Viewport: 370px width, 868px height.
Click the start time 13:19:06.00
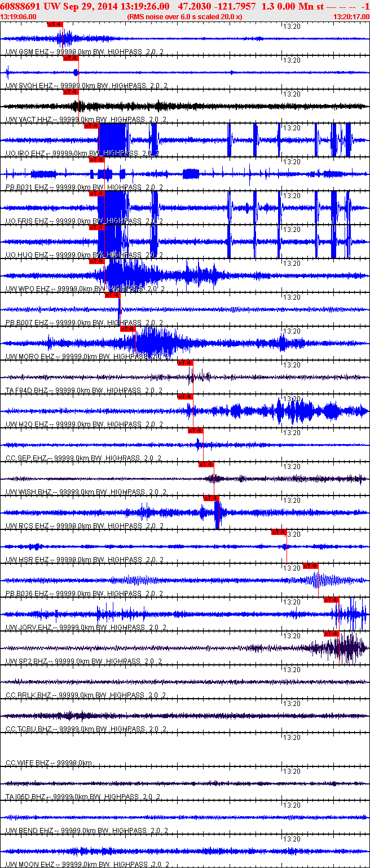19,17
